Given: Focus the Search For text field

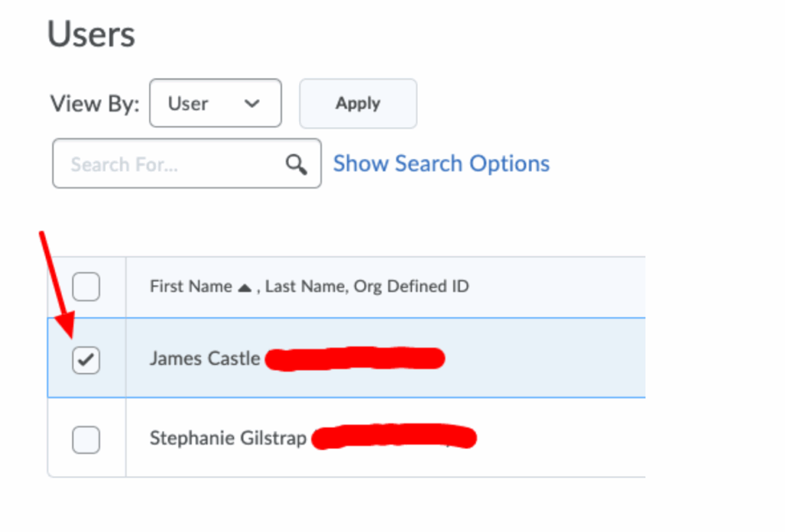Looking at the screenshot, I should point(172,164).
